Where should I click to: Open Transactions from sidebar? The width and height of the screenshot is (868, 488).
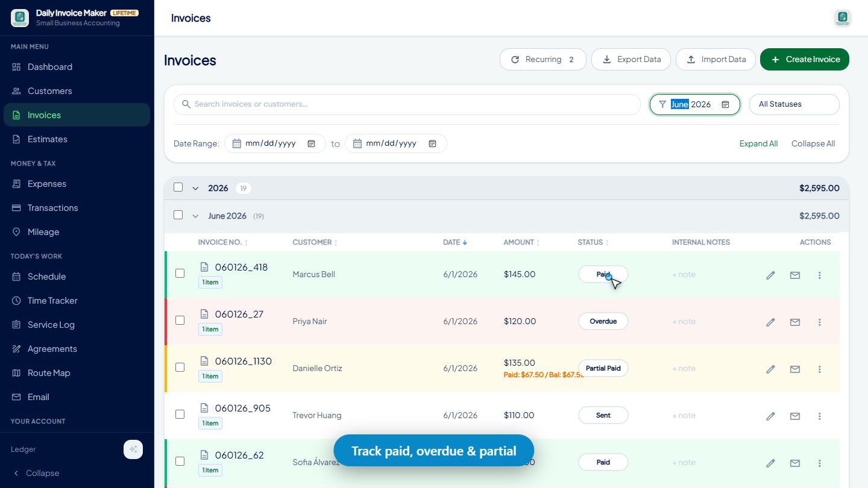click(x=77, y=208)
